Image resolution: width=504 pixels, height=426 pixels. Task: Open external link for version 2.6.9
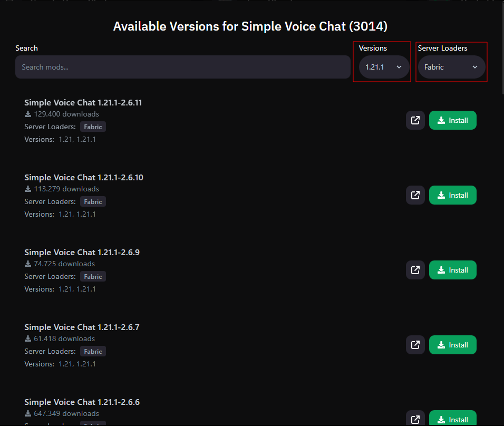click(415, 270)
